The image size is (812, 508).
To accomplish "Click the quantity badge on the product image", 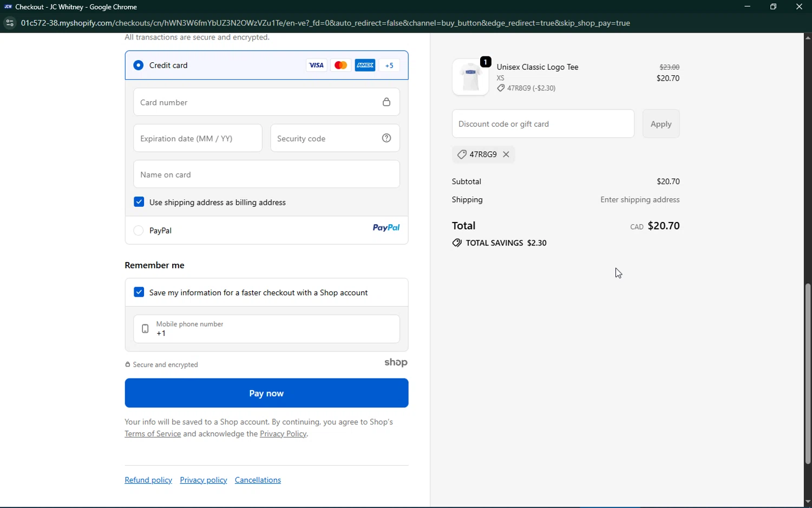I will pos(486,62).
